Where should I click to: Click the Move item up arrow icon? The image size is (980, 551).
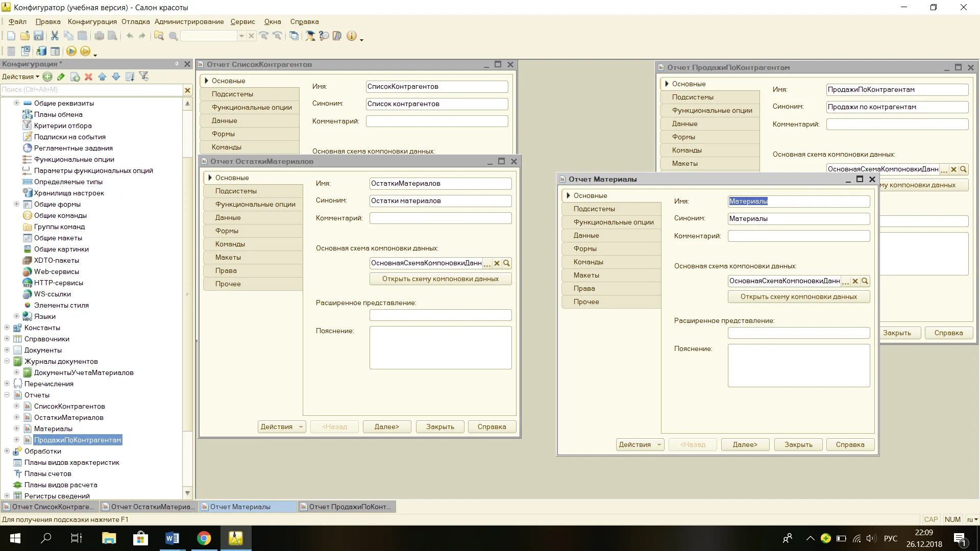coord(102,77)
